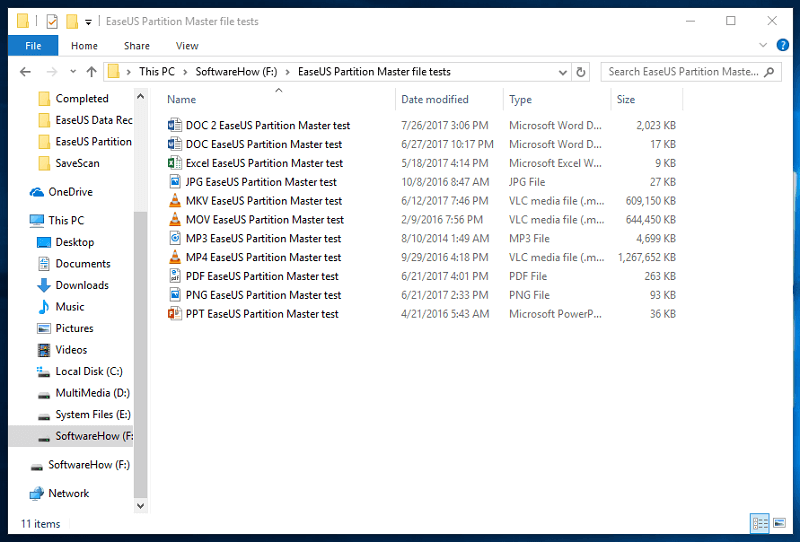Click the Pictures icon in navigation pane

pos(44,328)
